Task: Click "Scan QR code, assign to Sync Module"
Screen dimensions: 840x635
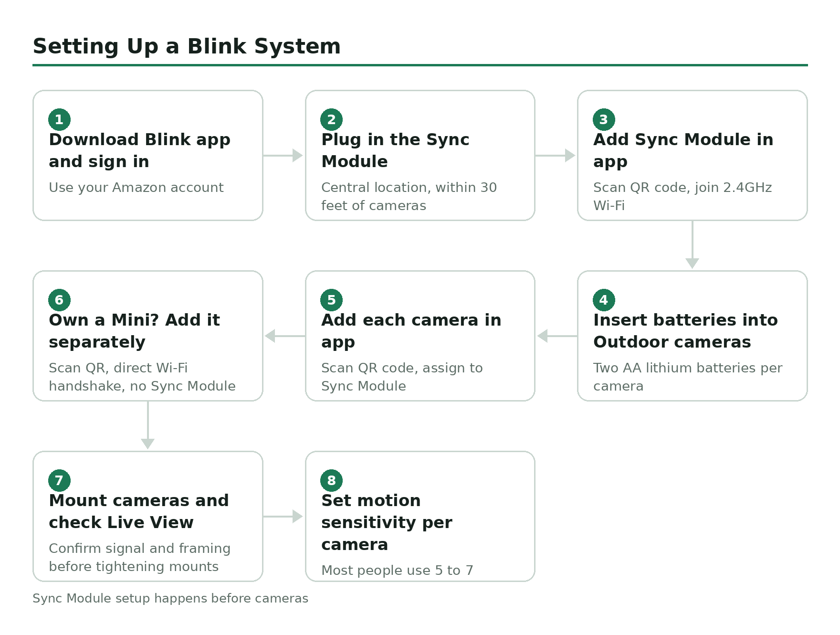Action: 402,377
